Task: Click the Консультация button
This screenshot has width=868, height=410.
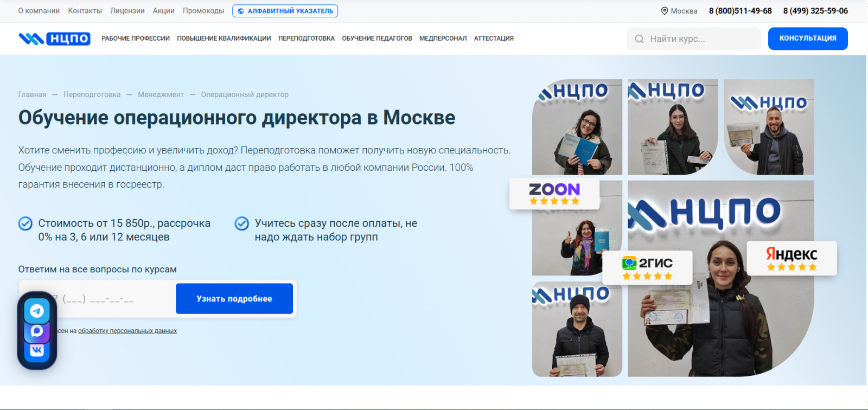Action: [808, 39]
